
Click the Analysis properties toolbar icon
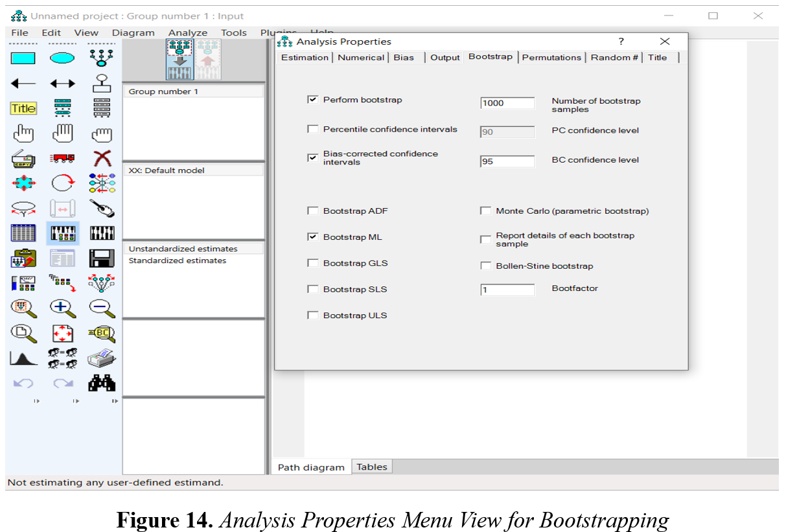[62, 233]
